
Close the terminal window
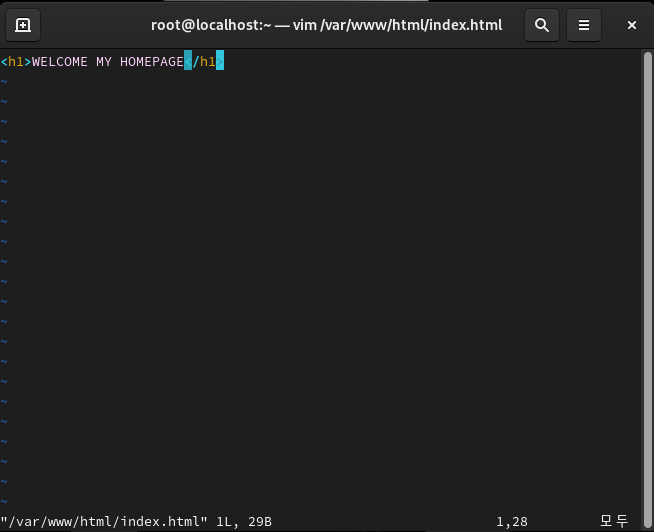pos(631,25)
